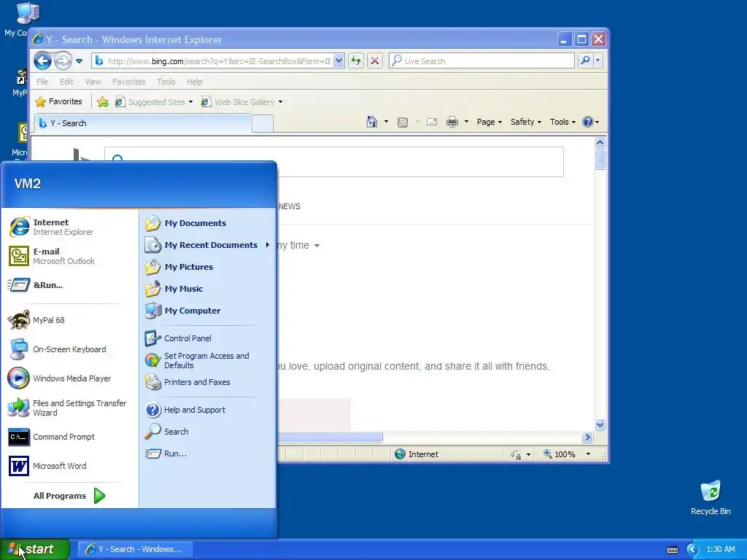Open the View menu in IE
The width and height of the screenshot is (747, 560).
(93, 82)
